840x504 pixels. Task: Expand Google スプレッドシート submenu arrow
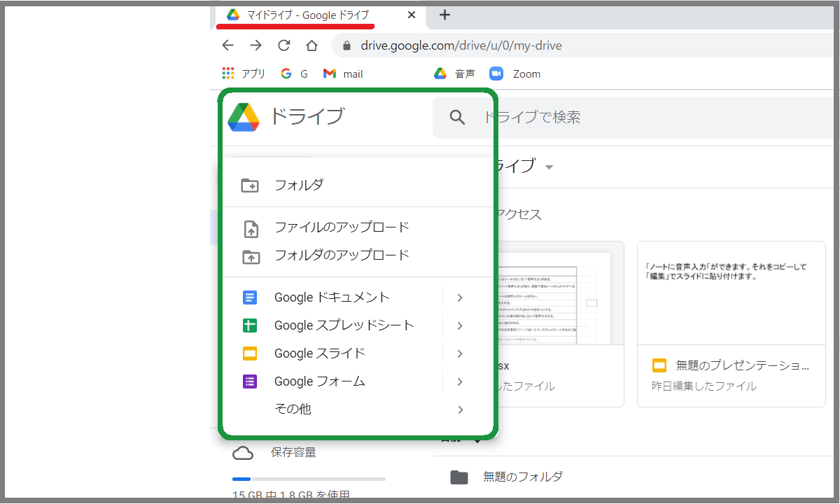[460, 325]
